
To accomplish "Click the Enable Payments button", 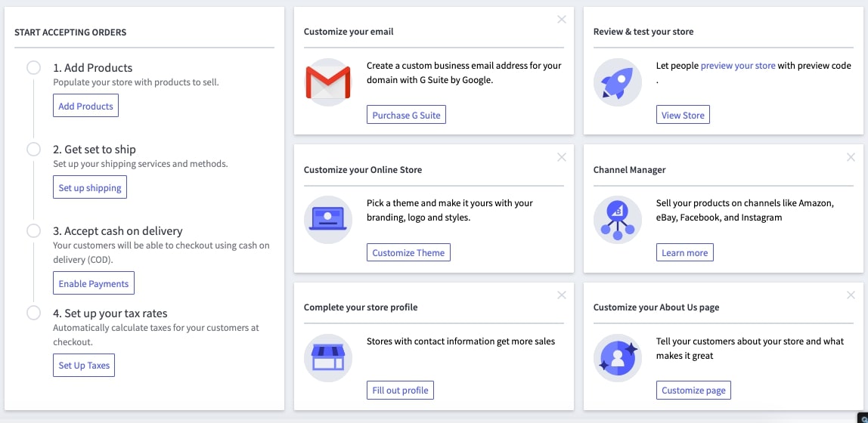I will 94,284.
